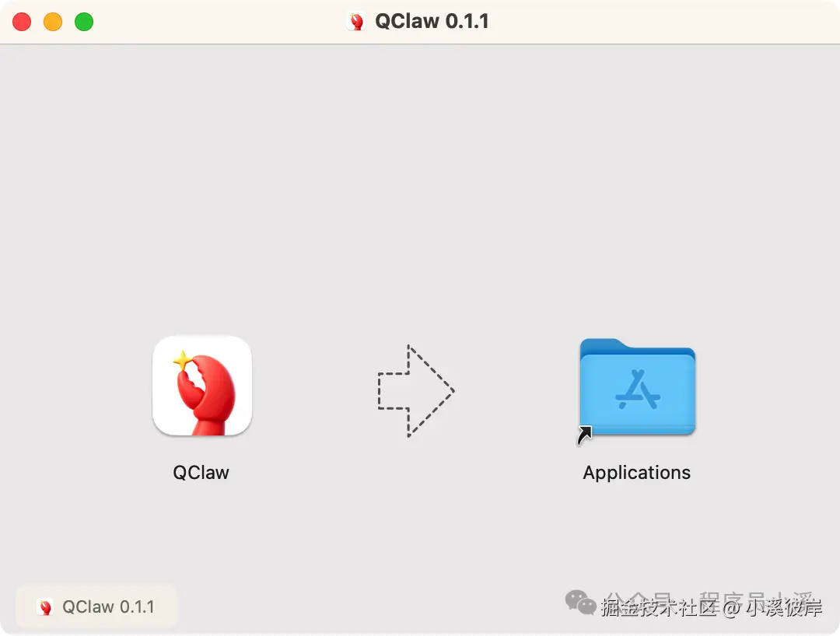Minimize the window with the yellow button

[53, 22]
